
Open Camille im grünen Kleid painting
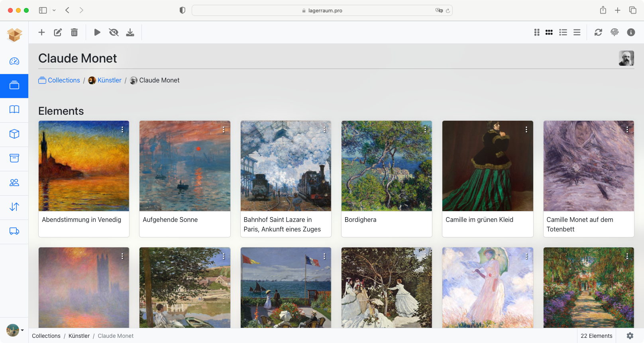488,166
